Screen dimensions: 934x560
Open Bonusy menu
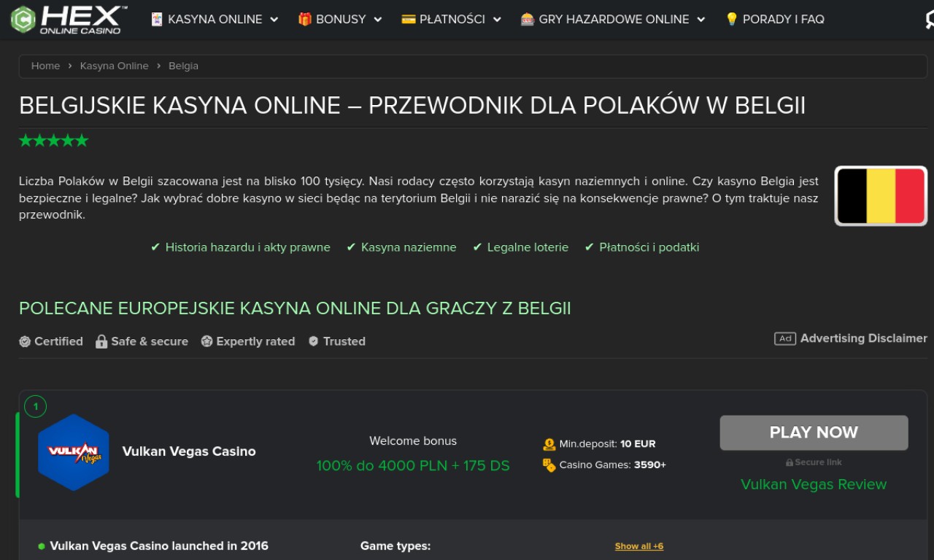(340, 20)
